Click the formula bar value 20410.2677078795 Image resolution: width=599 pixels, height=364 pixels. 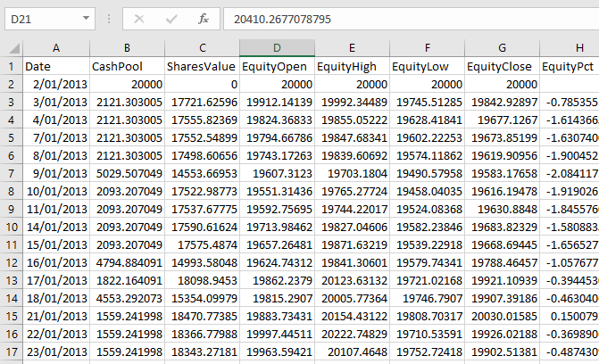(x=282, y=19)
